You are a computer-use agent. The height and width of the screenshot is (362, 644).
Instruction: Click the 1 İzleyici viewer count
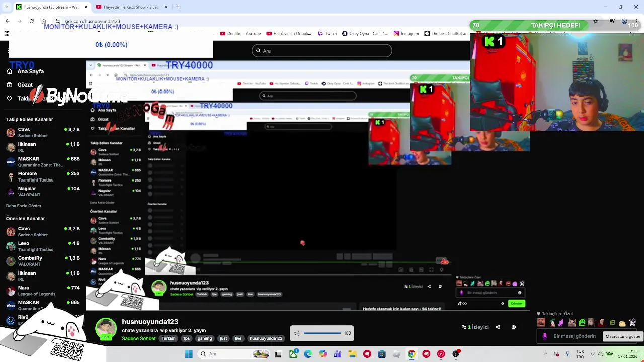tap(475, 327)
